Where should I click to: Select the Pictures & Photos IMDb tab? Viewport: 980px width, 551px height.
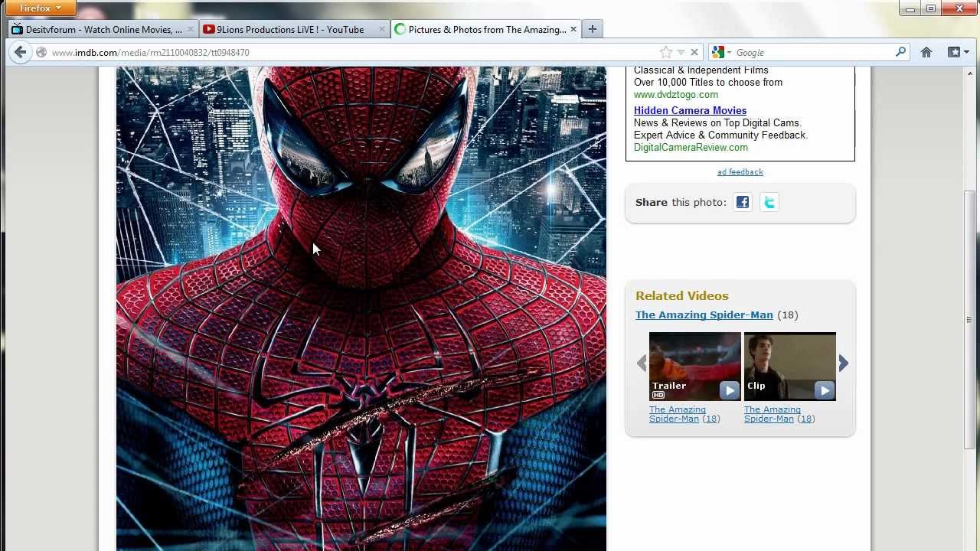(x=485, y=30)
